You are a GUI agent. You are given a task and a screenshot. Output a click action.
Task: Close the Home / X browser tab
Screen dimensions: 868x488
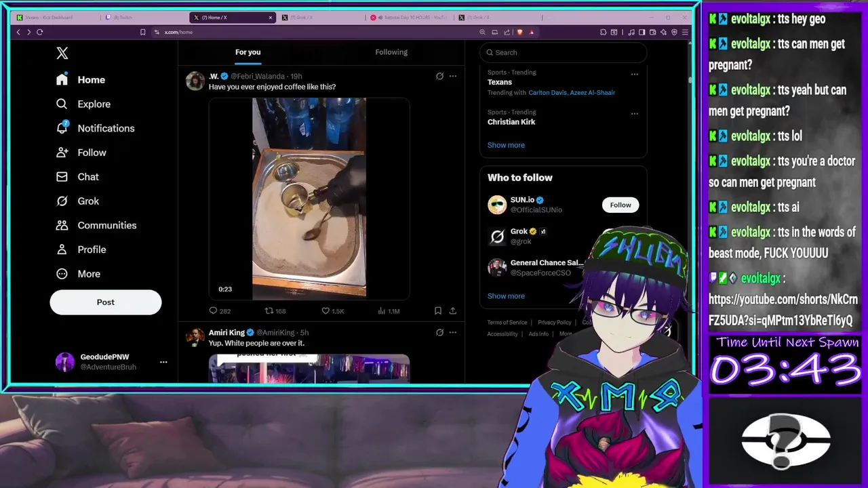(271, 18)
